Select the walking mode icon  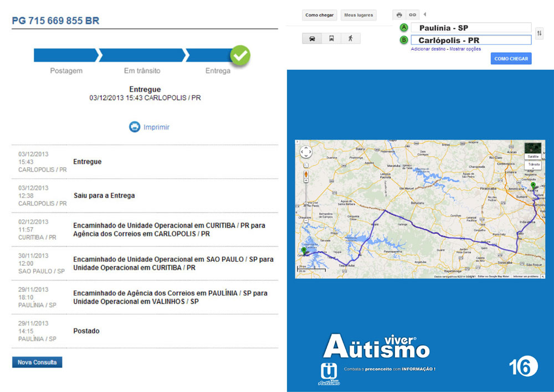point(350,39)
